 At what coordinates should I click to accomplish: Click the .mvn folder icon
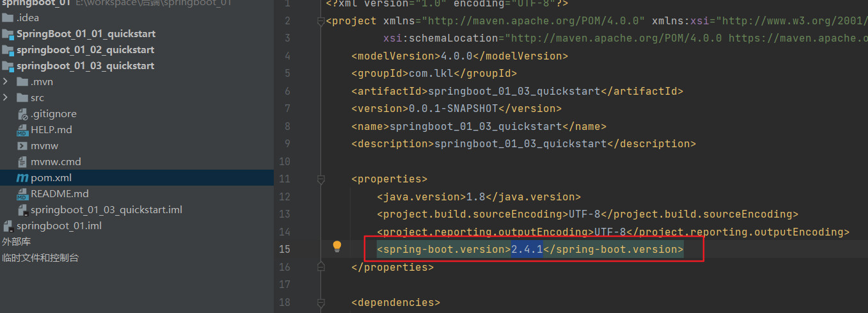click(x=22, y=81)
